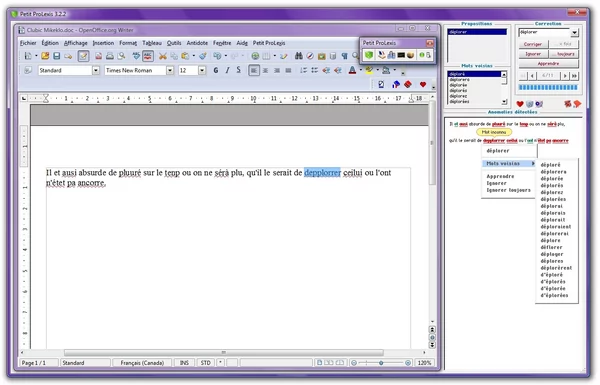Click the red heart icon in Antidote toolbar
Screen dimensions: 600x385
tap(422, 85)
